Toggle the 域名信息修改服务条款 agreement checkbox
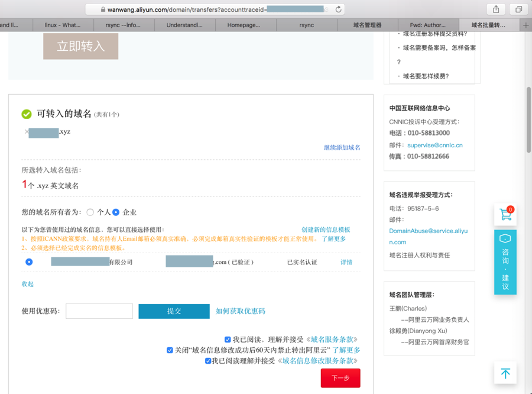The image size is (532, 394). click(x=208, y=361)
